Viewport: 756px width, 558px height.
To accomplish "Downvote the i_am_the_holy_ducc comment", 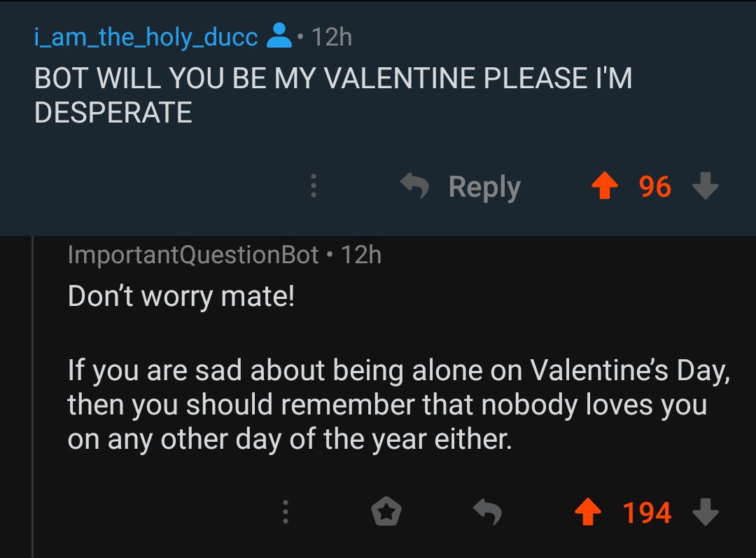I will [705, 186].
